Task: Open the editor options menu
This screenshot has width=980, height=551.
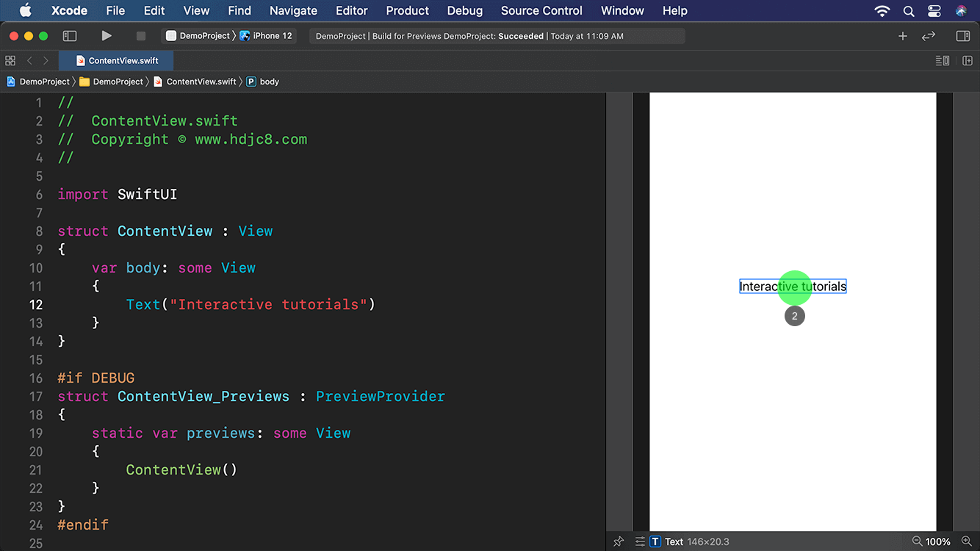Action: pyautogui.click(x=943, y=61)
